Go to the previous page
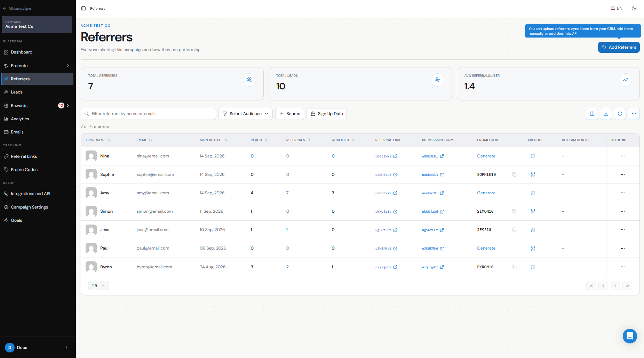 (x=603, y=286)
